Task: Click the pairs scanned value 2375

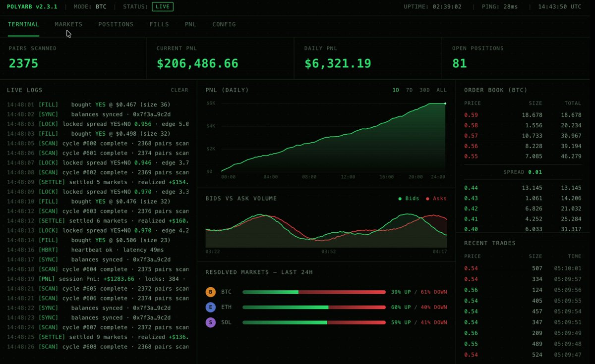Action: point(23,63)
